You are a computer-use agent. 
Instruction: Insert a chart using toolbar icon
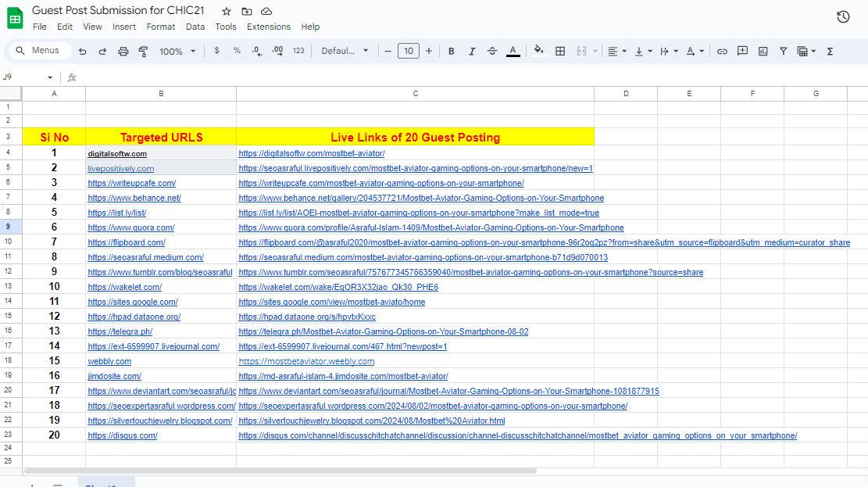click(x=763, y=52)
